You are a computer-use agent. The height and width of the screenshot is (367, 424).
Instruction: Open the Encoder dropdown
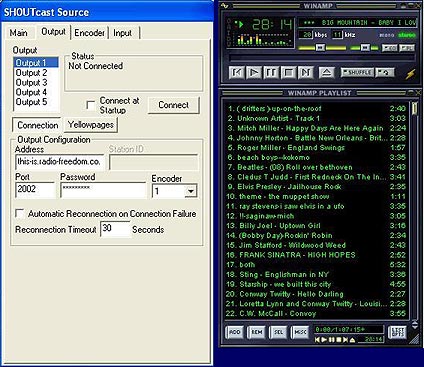pos(191,191)
